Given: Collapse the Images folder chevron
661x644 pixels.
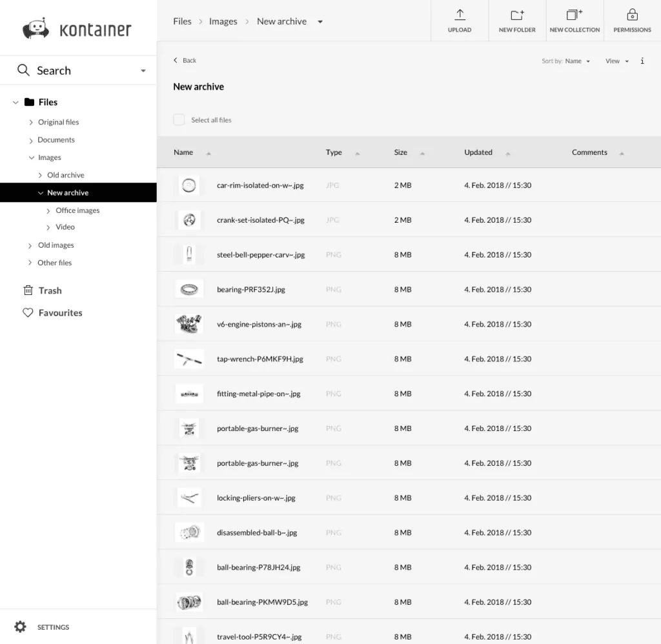Looking at the screenshot, I should pos(31,157).
